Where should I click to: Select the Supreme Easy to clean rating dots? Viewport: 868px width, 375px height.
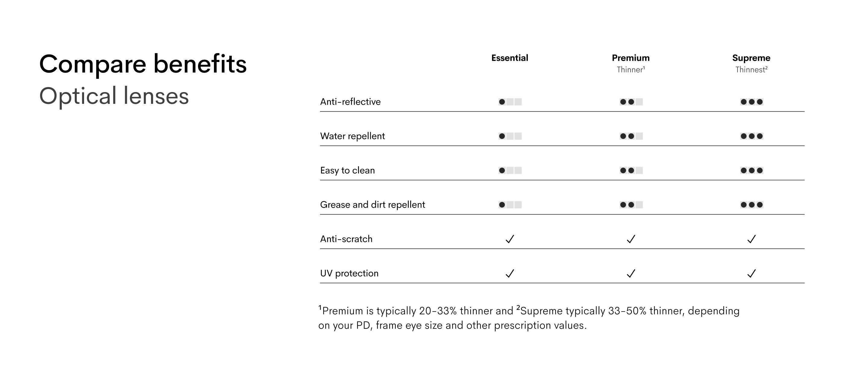click(751, 170)
